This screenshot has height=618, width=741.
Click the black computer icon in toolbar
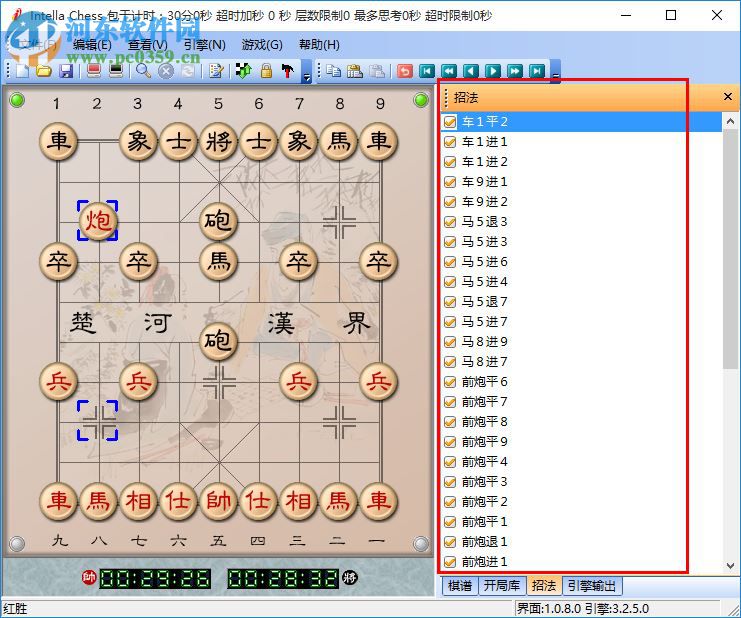[116, 71]
